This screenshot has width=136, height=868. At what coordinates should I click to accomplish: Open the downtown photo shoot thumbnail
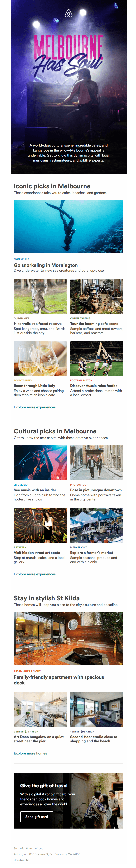click(97, 462)
